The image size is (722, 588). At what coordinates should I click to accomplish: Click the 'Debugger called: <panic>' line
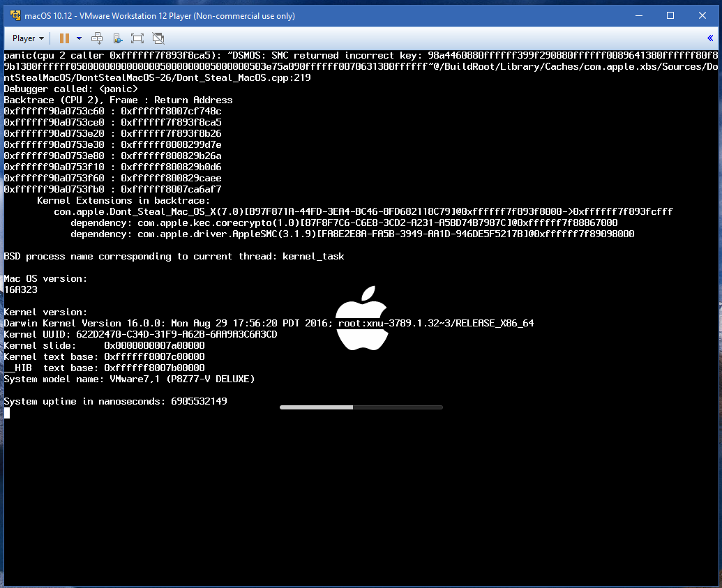(71, 89)
